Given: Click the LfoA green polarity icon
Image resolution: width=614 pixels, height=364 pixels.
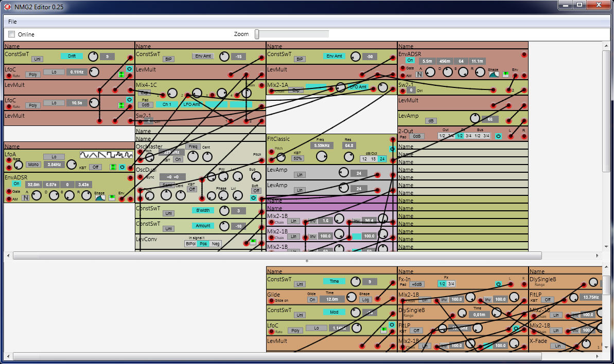Looking at the screenshot, I should [x=113, y=167].
